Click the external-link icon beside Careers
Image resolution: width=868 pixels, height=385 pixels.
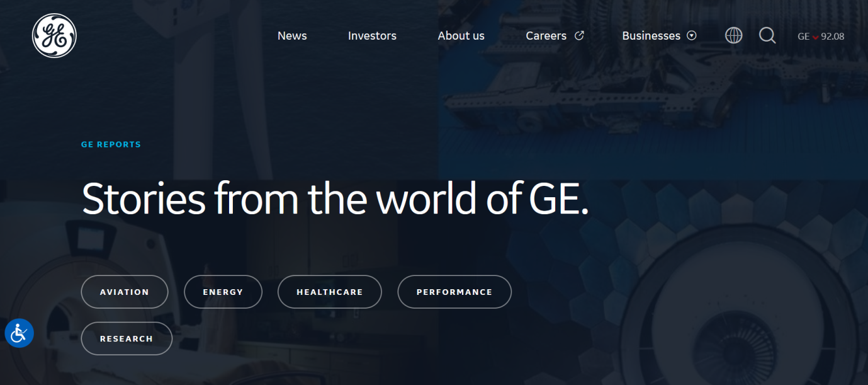click(x=579, y=36)
